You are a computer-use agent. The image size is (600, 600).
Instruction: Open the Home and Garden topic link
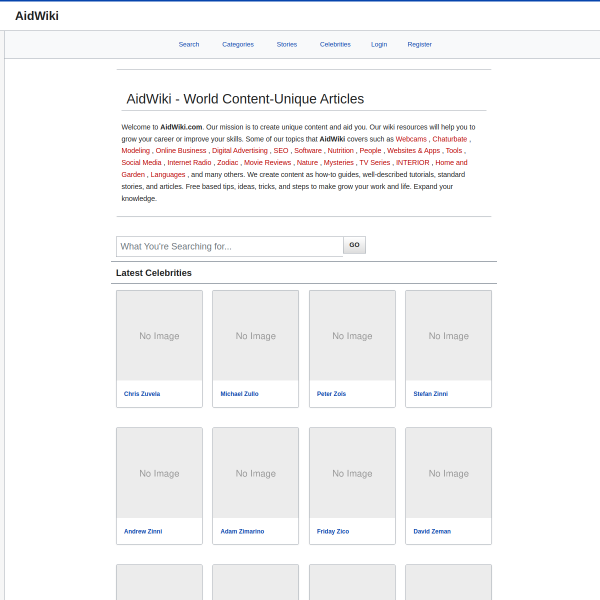tap(451, 163)
